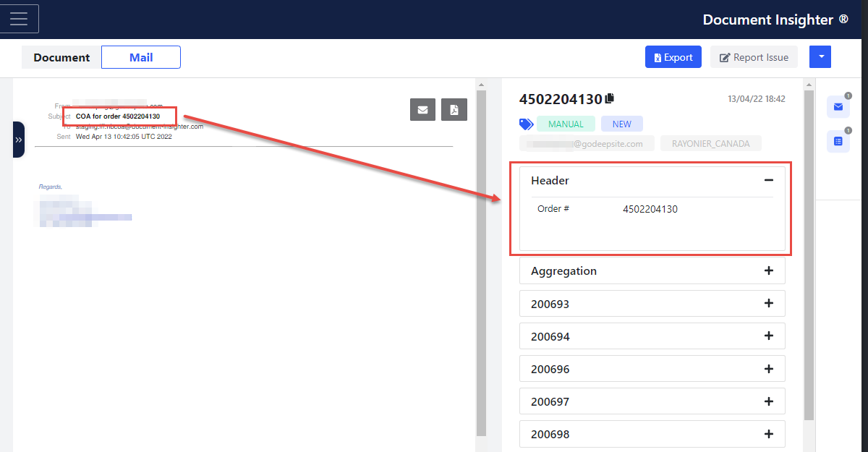Switch to the Mail tab
This screenshot has height=452, width=868.
point(141,57)
